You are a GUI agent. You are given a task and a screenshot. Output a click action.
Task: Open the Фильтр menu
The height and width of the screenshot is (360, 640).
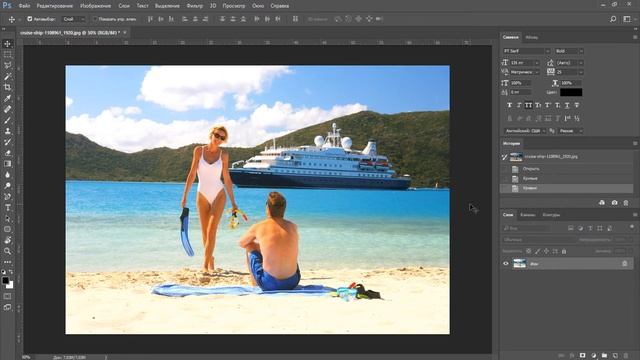(x=195, y=6)
